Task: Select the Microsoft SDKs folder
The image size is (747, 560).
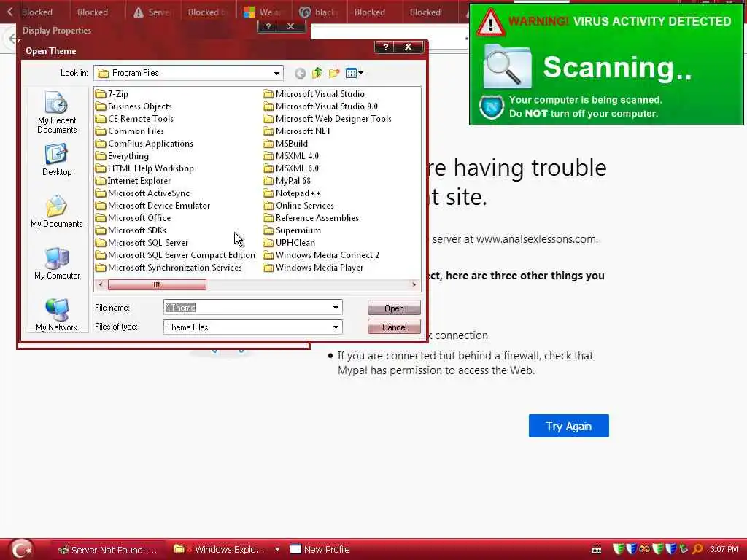Action: click(131, 230)
